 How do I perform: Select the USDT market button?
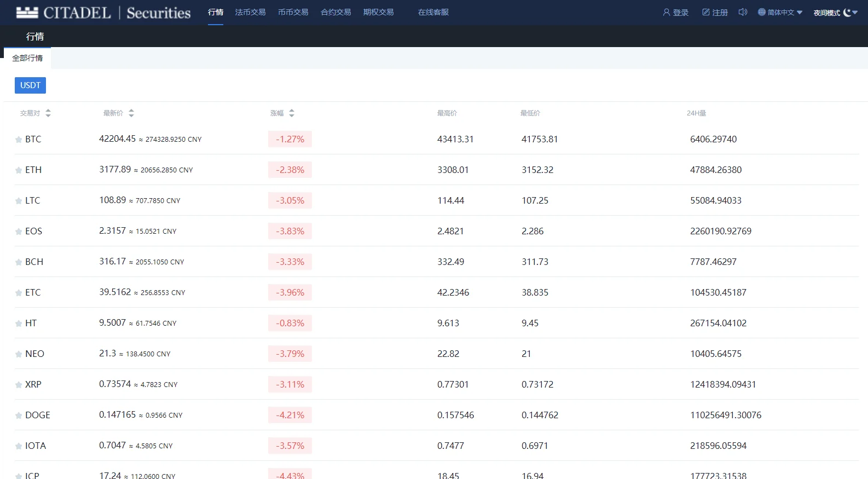[30, 85]
